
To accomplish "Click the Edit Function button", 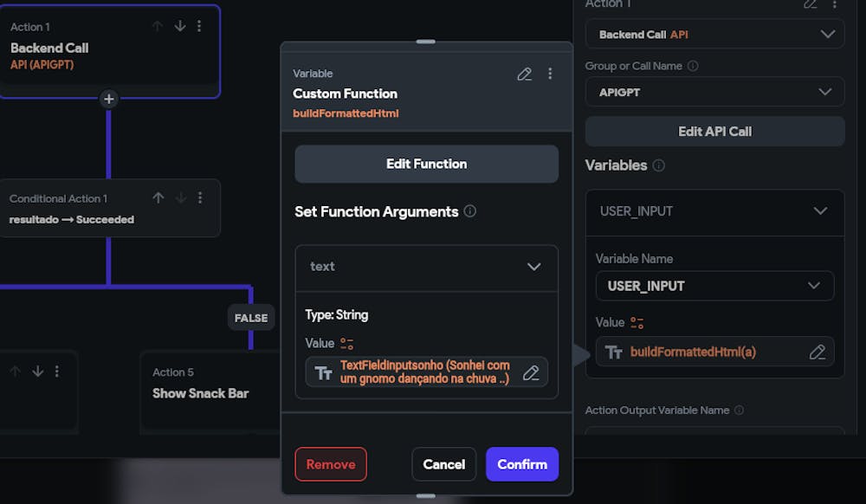I will (426, 164).
